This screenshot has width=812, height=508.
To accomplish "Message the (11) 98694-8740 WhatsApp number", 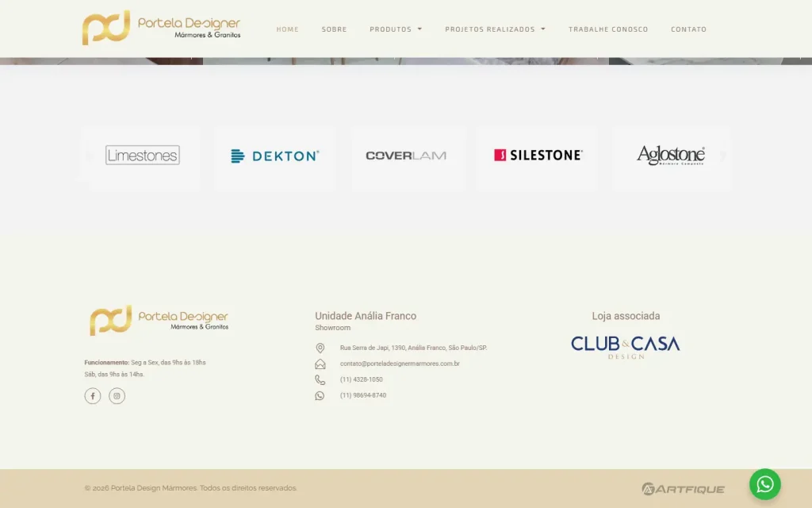I will (363, 395).
